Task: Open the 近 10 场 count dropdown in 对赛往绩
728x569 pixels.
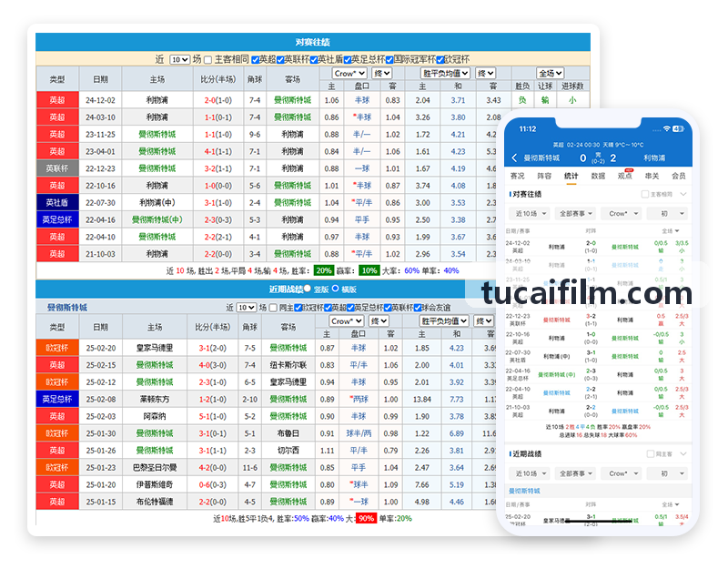Action: pos(179,59)
